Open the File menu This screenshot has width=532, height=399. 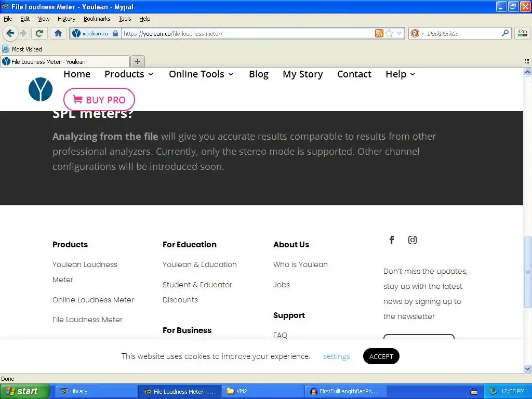point(8,19)
